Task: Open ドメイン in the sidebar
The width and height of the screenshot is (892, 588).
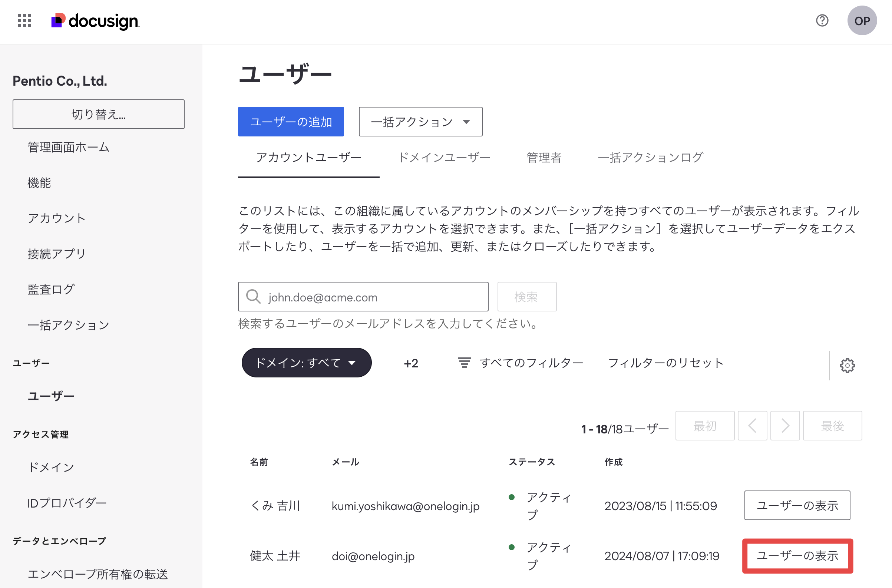Action: 51,467
